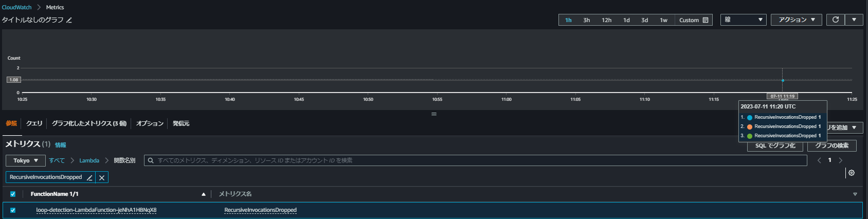Image resolution: width=868 pixels, height=219 pixels.
Task: Click the SQL でグラフ化 button
Action: pos(775,145)
